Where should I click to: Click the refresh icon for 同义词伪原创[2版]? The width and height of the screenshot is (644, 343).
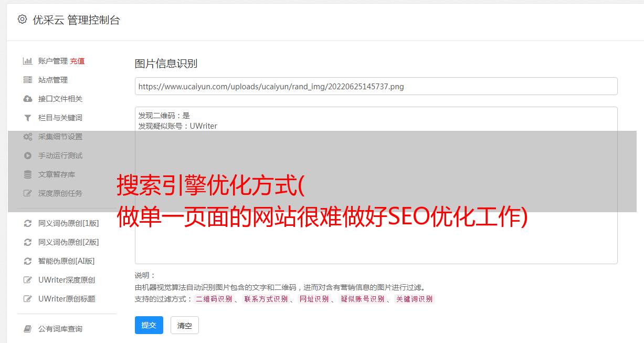[28, 242]
